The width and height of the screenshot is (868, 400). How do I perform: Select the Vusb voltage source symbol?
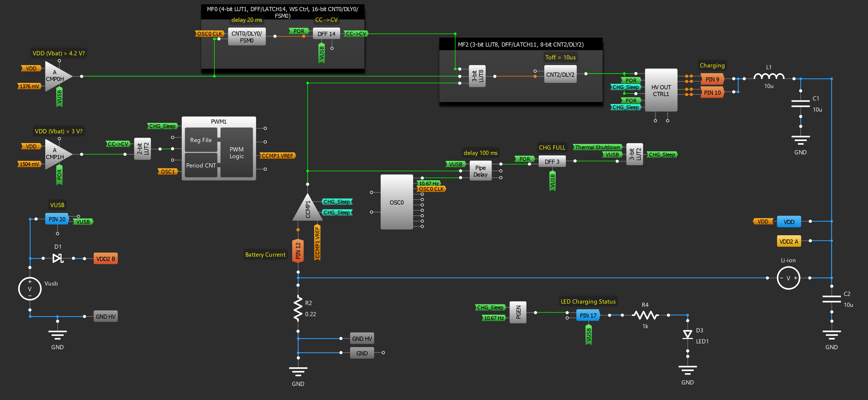coord(30,289)
